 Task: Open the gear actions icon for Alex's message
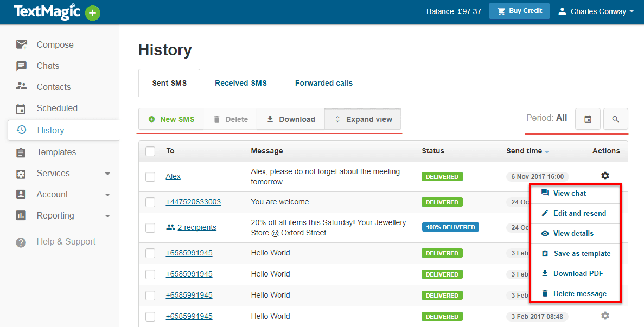(605, 176)
